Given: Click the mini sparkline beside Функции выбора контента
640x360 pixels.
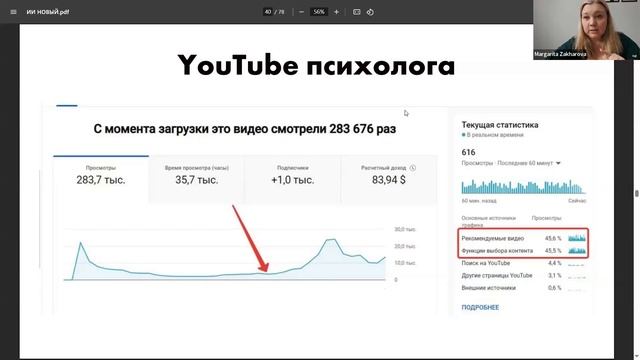Looking at the screenshot, I should click(x=577, y=250).
